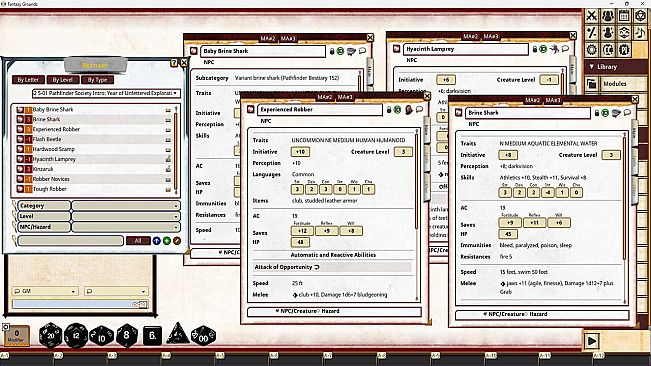
Task: Click speech bubble icon in Hyacinth Lamprey window
Action: 565,49
